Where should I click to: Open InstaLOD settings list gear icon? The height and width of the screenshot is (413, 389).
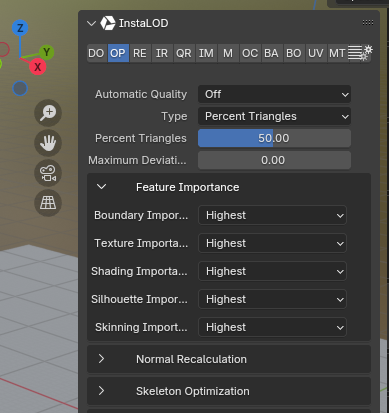[x=360, y=53]
